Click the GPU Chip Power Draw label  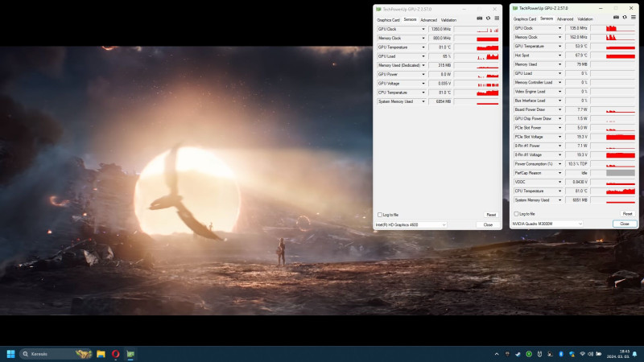533,118
